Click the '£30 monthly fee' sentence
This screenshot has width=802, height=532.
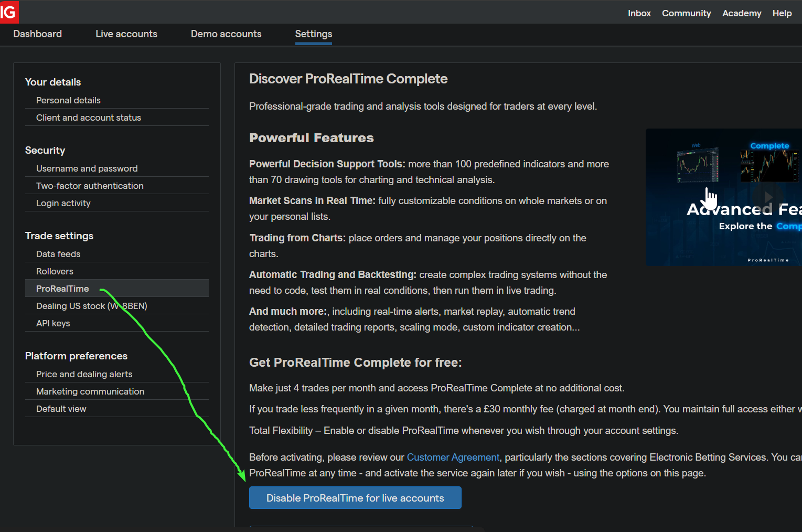click(x=526, y=409)
